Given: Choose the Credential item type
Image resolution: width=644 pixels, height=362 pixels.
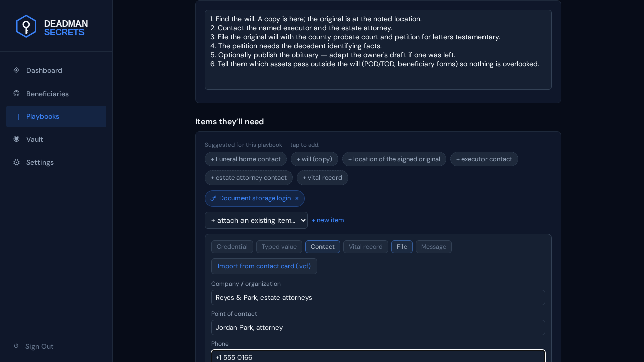Looking at the screenshot, I should (232, 247).
